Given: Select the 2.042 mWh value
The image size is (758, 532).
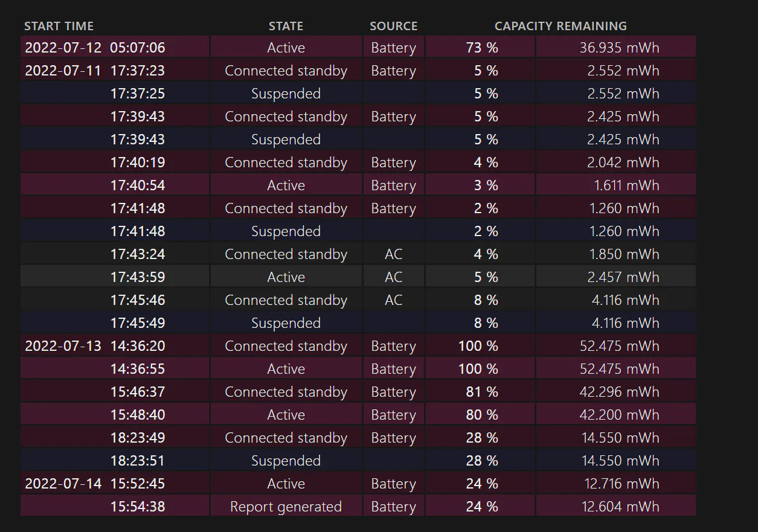Looking at the screenshot, I should click(623, 162).
